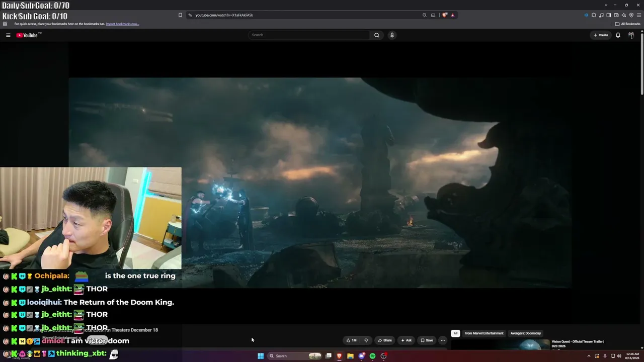Open the taskbar clock and date

point(633,356)
